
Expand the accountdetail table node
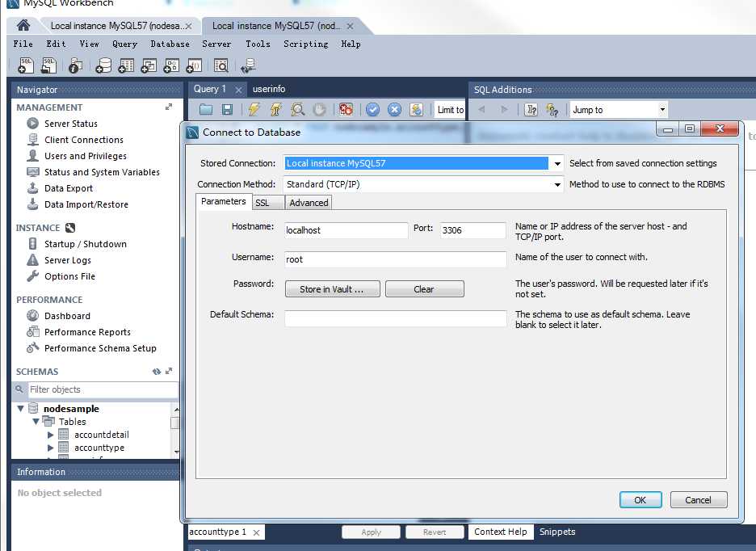point(50,435)
